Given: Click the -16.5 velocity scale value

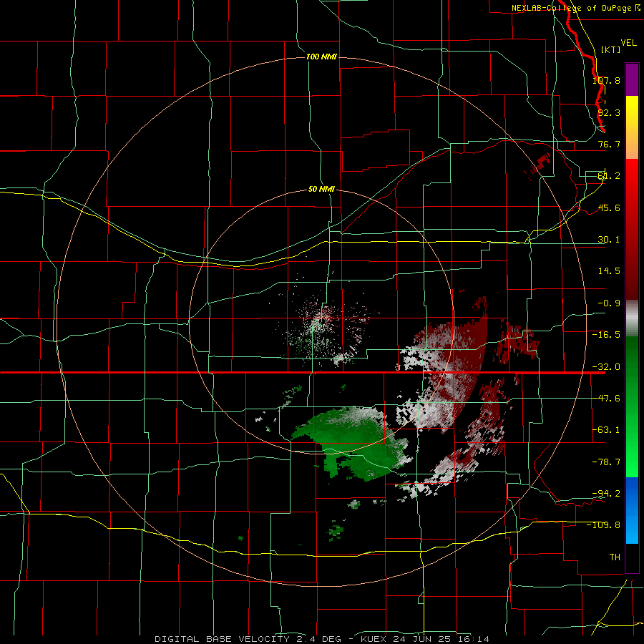Looking at the screenshot, I should (606, 335).
